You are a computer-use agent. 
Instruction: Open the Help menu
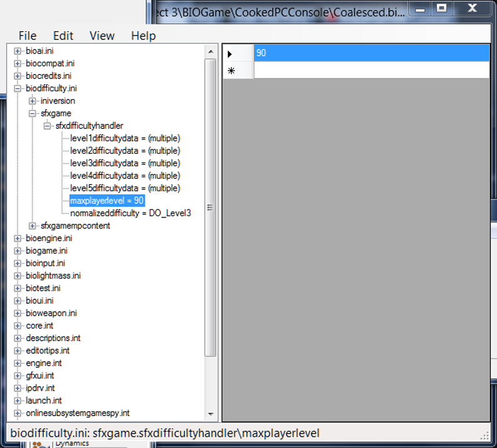[143, 36]
